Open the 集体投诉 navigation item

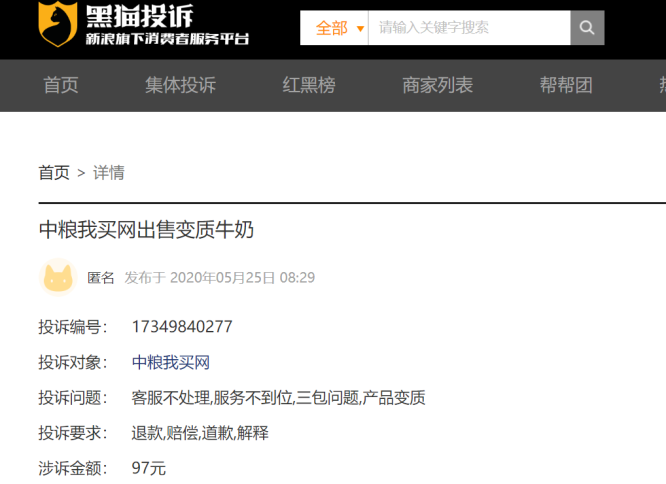181,85
